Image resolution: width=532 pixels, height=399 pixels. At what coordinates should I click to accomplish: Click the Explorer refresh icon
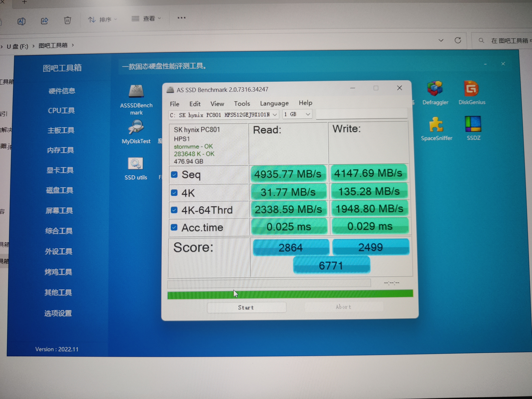tap(458, 40)
